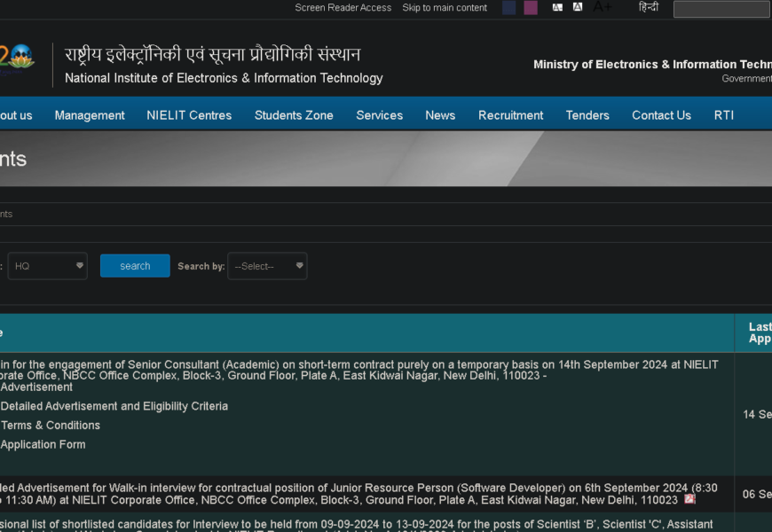Select the magenta color theme swatch

click(x=531, y=8)
